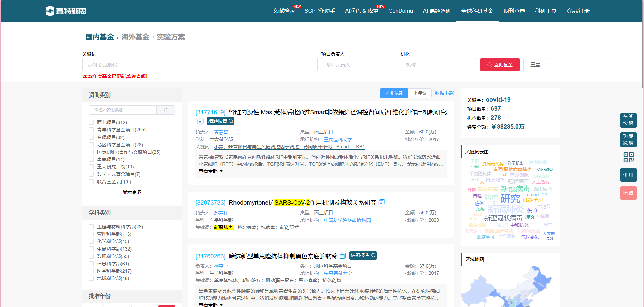Open 功能说明 floating button

click(x=628, y=140)
